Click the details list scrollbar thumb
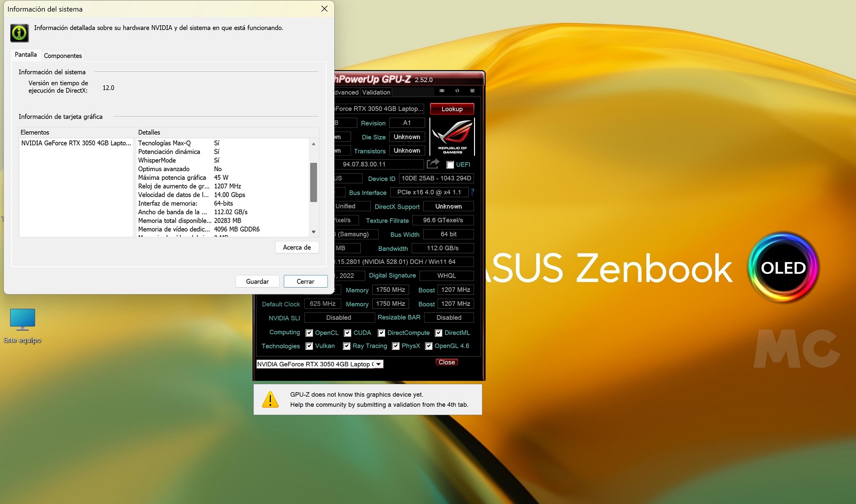Screen dimensions: 856x504 (314, 182)
